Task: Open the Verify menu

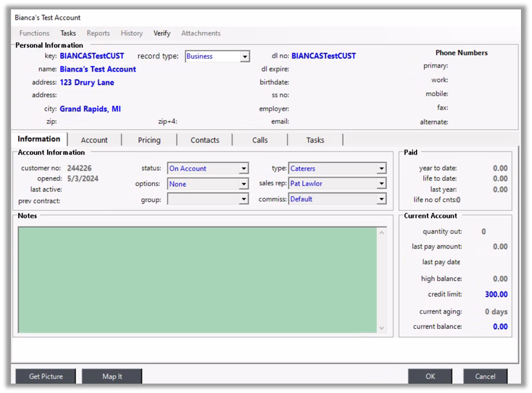Action: pos(162,33)
